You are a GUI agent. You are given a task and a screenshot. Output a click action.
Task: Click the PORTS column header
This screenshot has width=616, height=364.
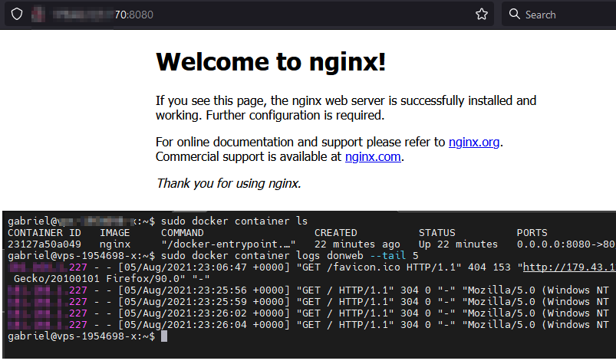tap(532, 233)
